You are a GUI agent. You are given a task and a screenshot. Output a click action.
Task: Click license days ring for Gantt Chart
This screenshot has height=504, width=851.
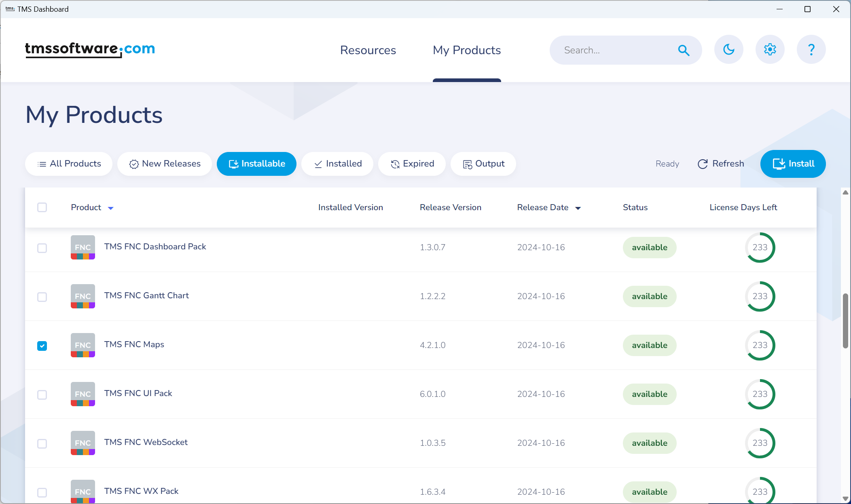(x=760, y=296)
